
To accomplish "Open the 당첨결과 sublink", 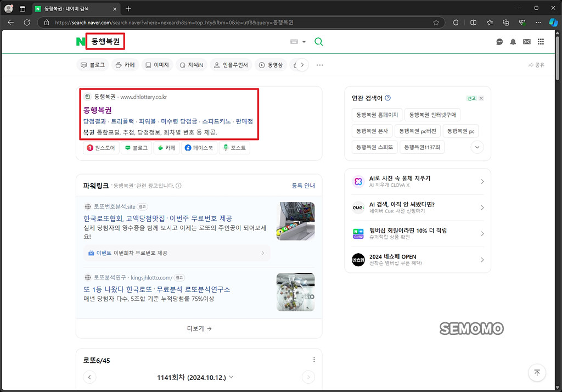I will (x=94, y=121).
